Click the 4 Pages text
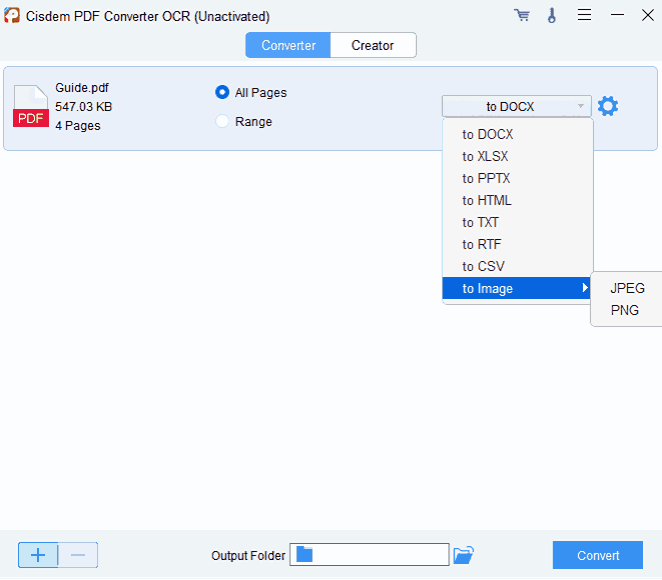The width and height of the screenshot is (662, 580). (x=78, y=125)
